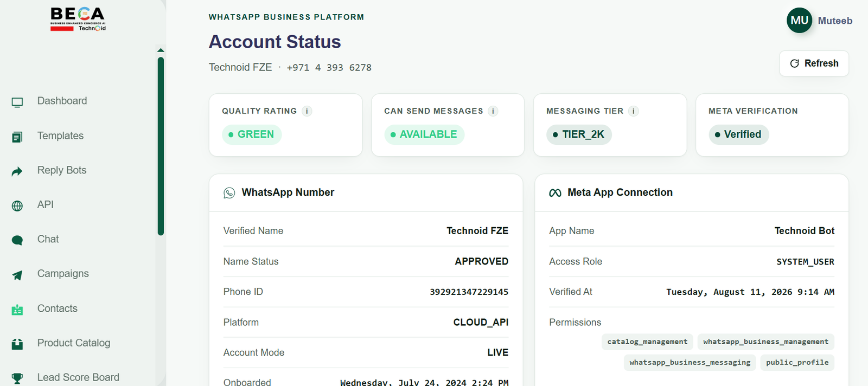Click the Verified badge
Screen dimensions: 868x386
(738, 134)
